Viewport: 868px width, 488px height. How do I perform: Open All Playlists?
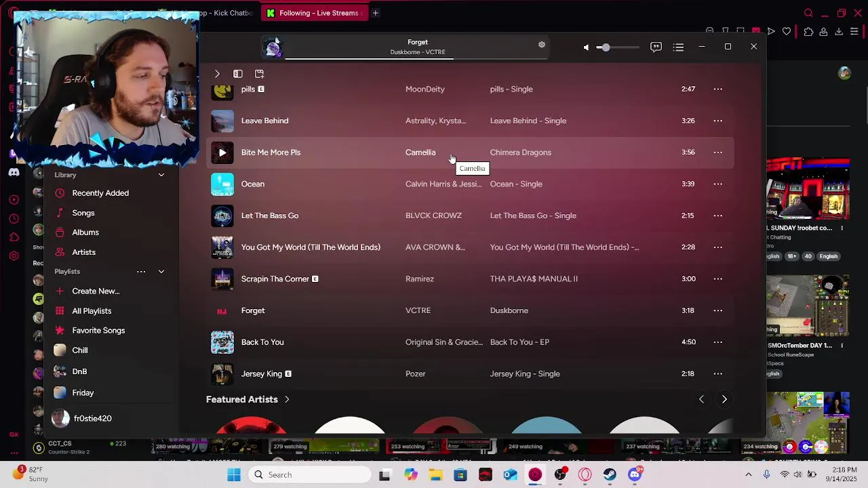click(x=92, y=311)
